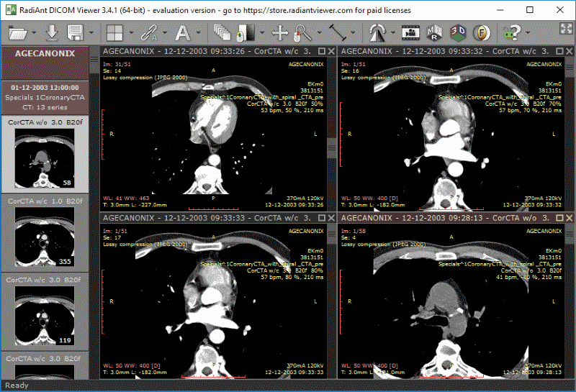
Task: Click the heart CT image in Se: 14 panel
Action: (x=213, y=134)
